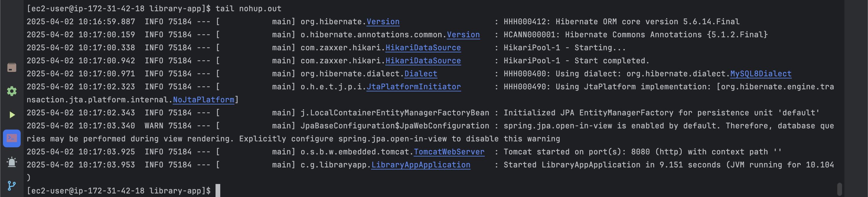Open the annotations.common Version link
Screen dimensions: 868x197
463,35
